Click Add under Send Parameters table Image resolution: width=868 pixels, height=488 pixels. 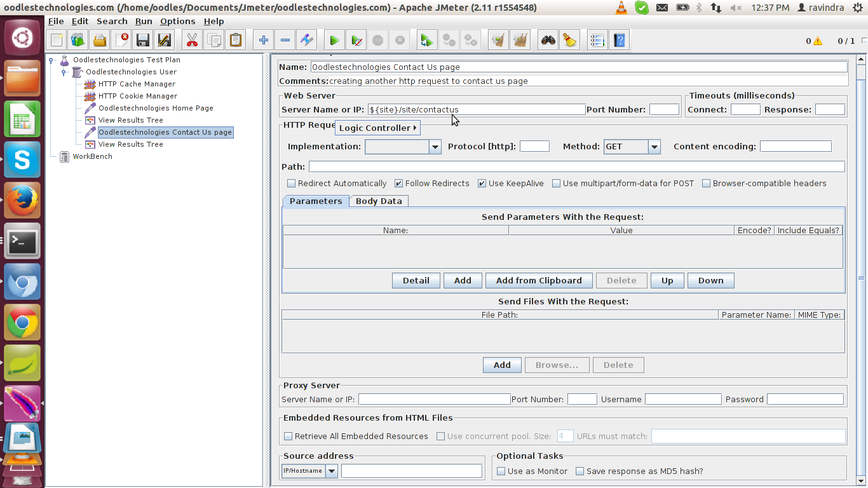click(463, 281)
